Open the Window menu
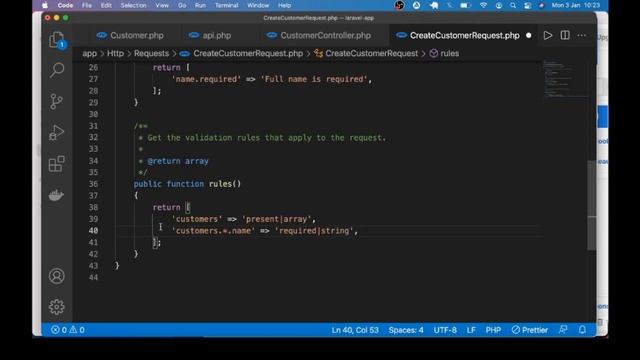 coord(258,5)
